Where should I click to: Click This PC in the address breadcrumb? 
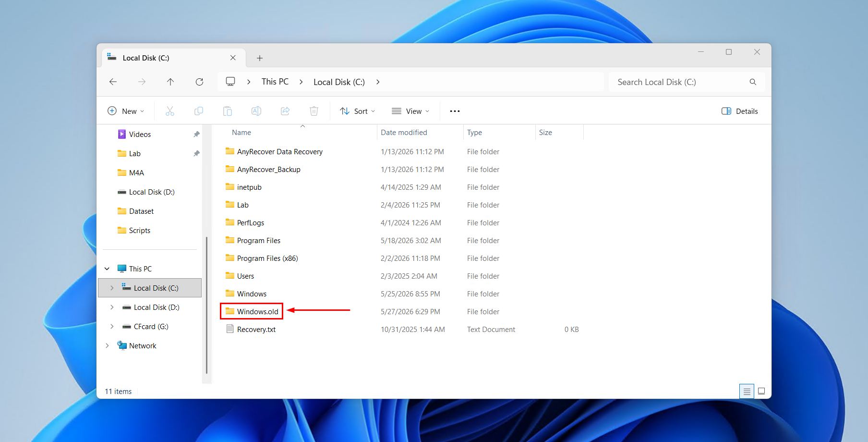pos(275,82)
